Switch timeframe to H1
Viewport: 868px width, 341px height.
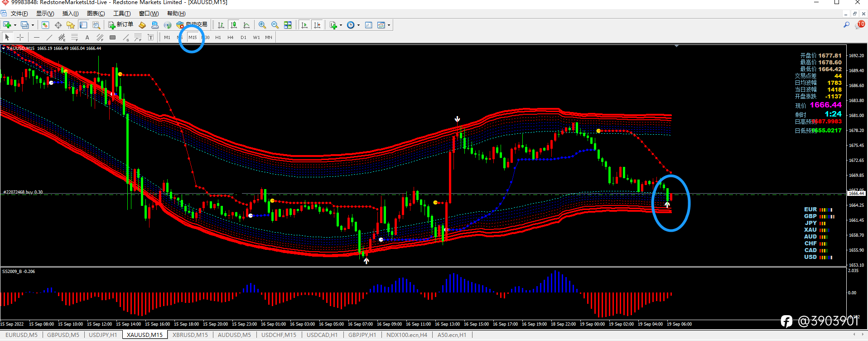point(218,37)
